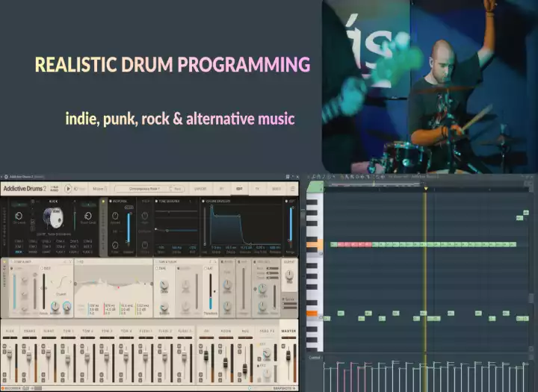The image size is (538, 392).
Task: Toggle the Volume Envelope section on/off
Action: (x=203, y=202)
